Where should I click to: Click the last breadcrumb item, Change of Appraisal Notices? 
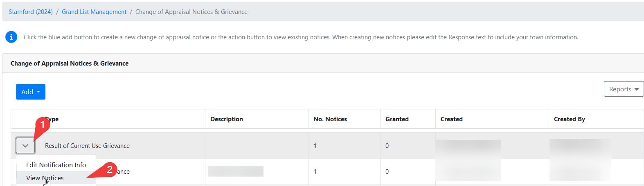pos(191,12)
